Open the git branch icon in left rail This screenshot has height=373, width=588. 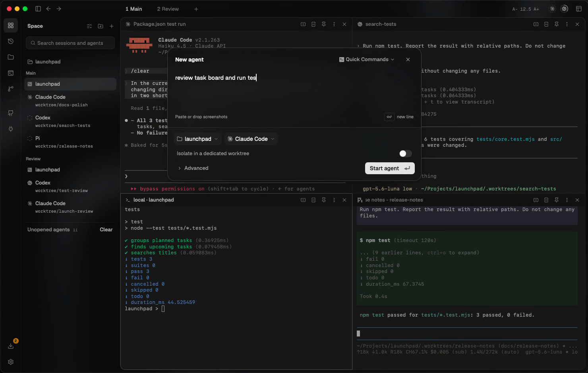tap(11, 89)
